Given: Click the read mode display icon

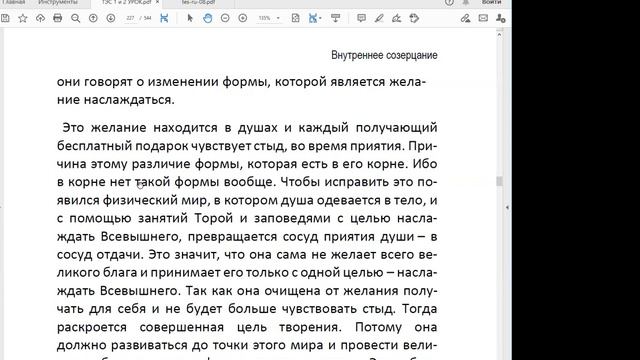Looking at the screenshot, I should (x=336, y=18).
